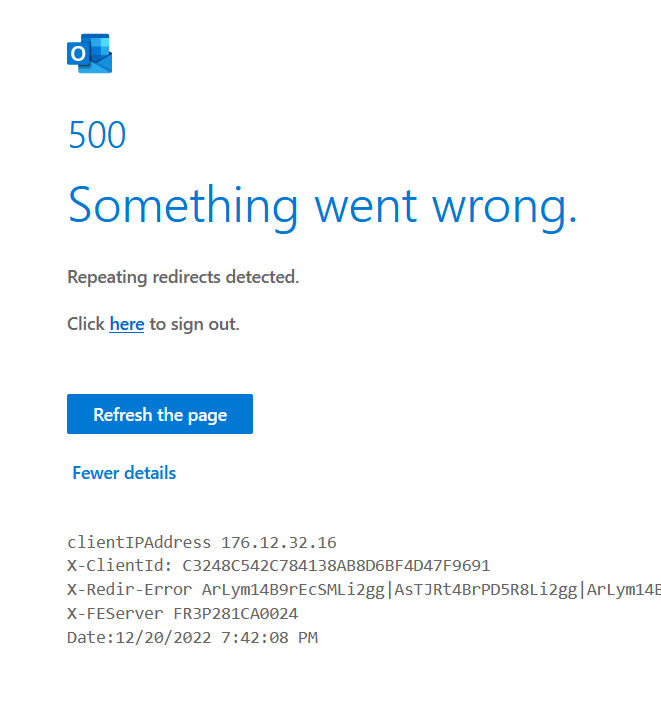Click the X-Redir-Error label

pyautogui.click(x=129, y=590)
